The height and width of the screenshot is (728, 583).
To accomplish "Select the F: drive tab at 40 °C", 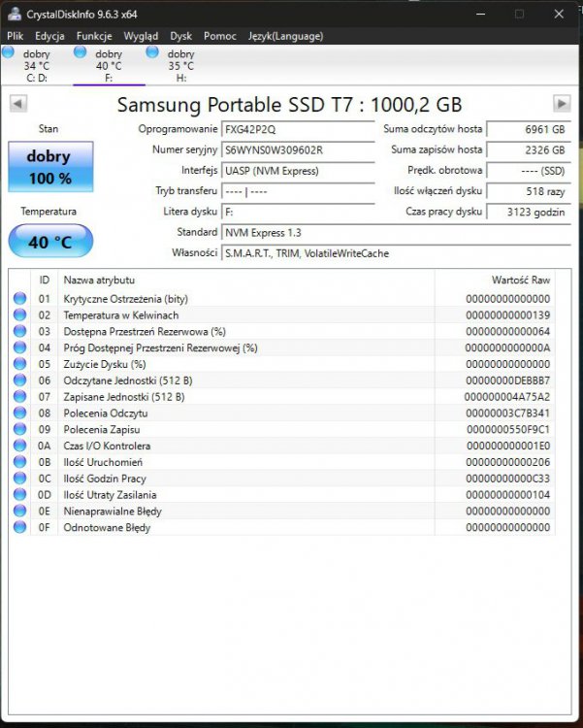I will tap(108, 65).
